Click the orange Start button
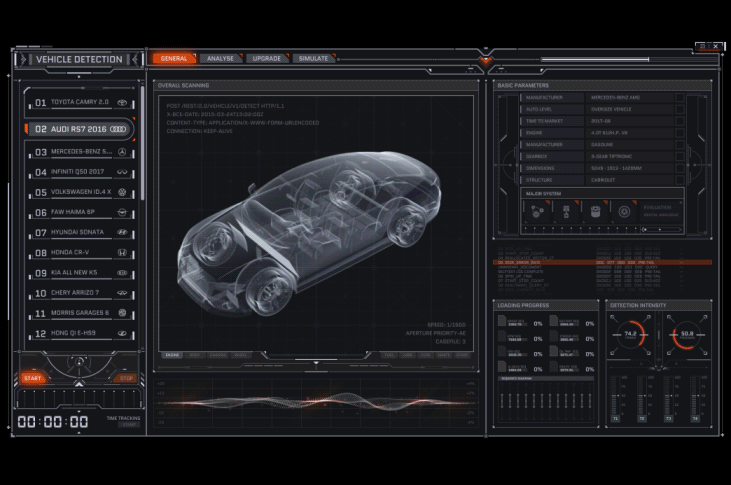This screenshot has height=485, width=731. [x=33, y=378]
